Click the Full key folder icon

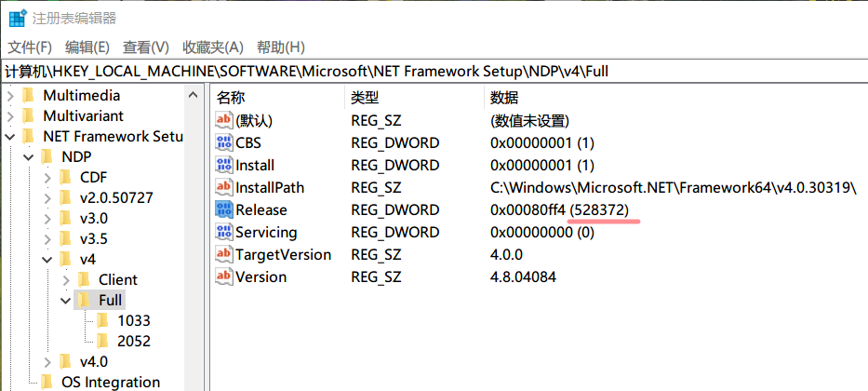click(x=84, y=300)
